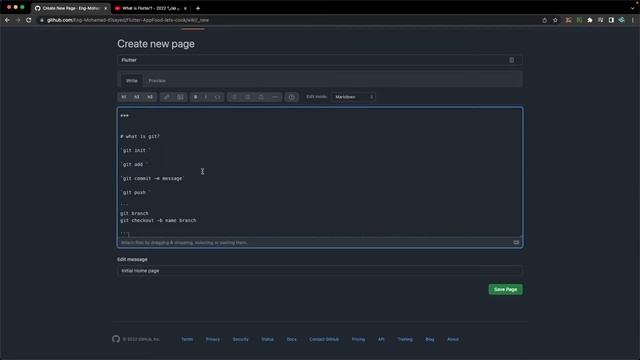Click the icon inside the title field
This screenshot has height=360, width=640.
511,60
